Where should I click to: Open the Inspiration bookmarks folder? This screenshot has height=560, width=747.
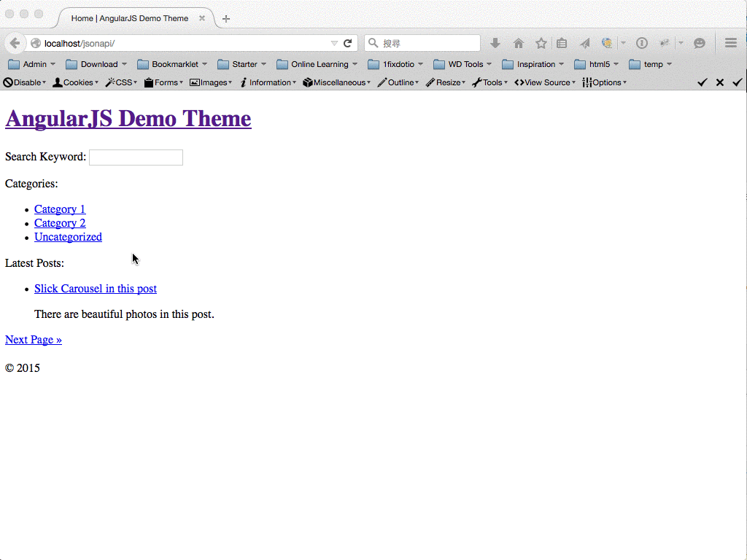coord(533,64)
